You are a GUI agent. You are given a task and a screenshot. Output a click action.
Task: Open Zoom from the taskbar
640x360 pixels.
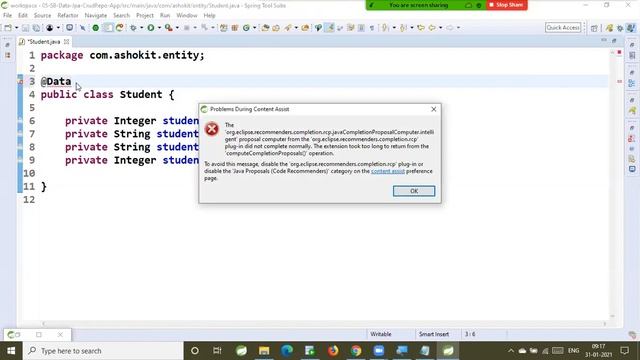tap(379, 351)
